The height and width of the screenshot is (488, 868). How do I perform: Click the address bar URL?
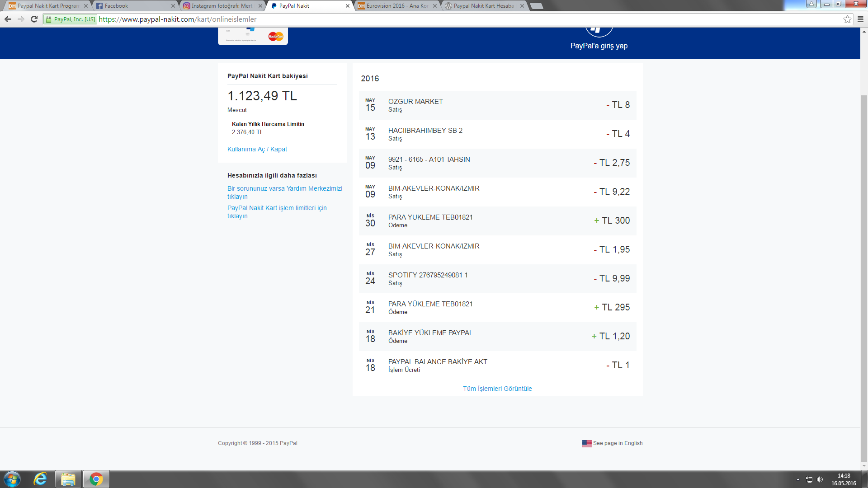177,19
